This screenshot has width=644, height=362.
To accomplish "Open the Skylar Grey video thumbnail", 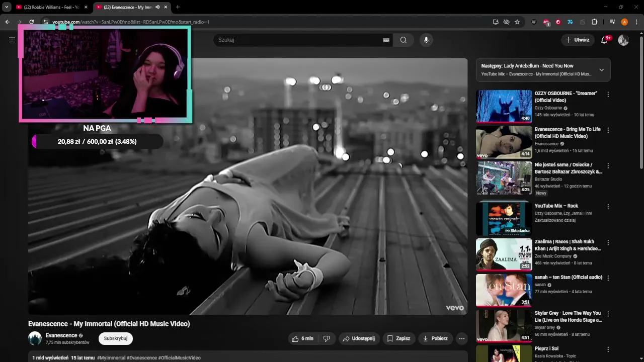I will (x=504, y=325).
